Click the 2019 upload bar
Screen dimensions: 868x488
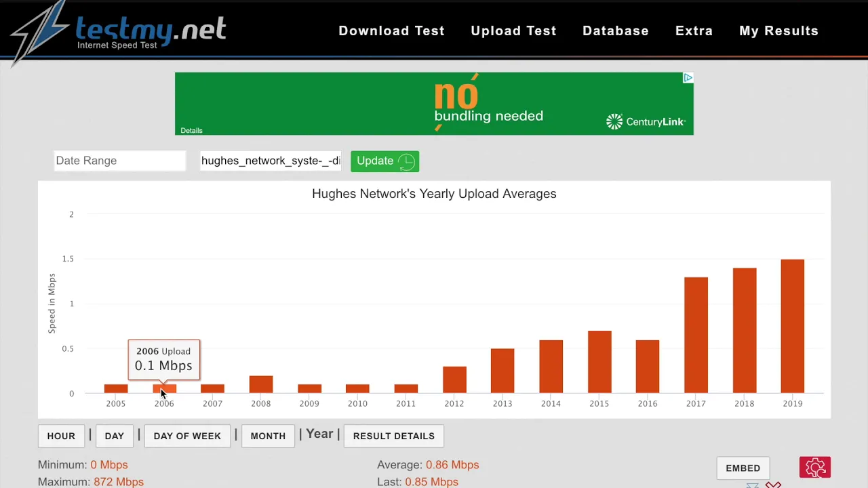click(x=793, y=326)
